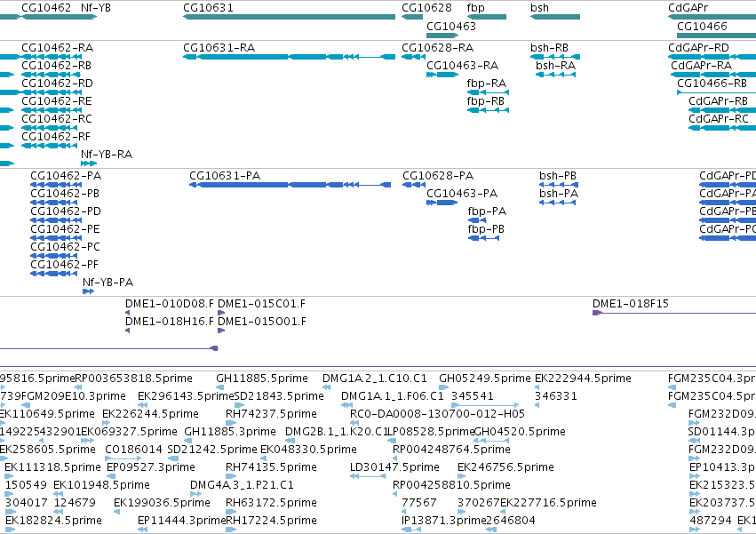The width and height of the screenshot is (756, 534).
Task: Click transcript label Nf-YB-RA
Action: coord(107,155)
